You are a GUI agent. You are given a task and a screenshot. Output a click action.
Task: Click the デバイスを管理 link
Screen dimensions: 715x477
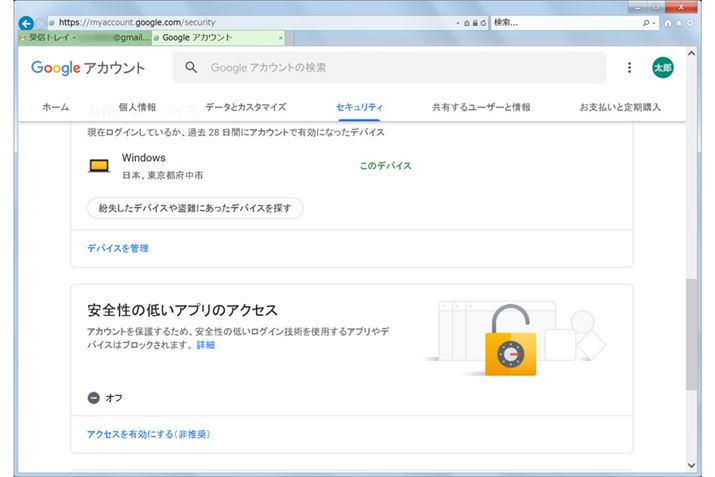pos(118,249)
